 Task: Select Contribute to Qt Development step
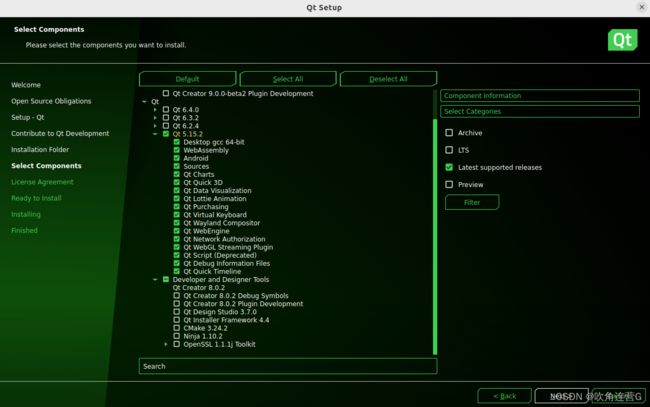[60, 133]
